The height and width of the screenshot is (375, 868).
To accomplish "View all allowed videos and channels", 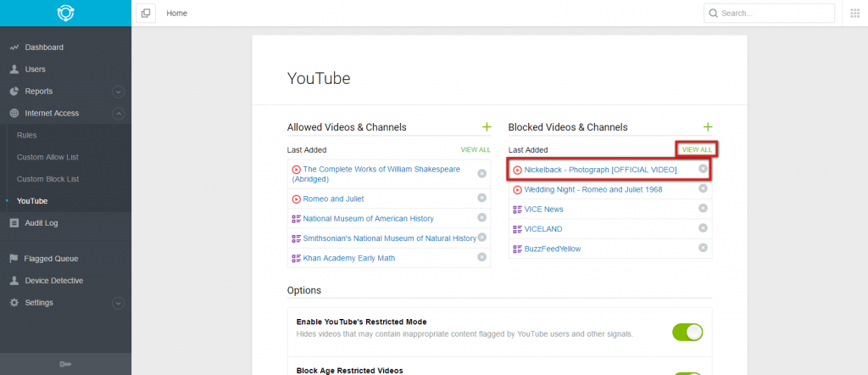I will 476,149.
